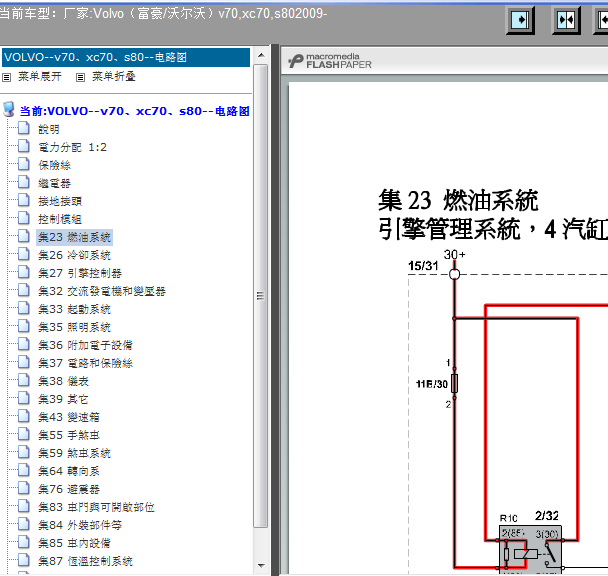This screenshot has width=608, height=576.
Task: Click the page icon beside 電力分配 1:2
Action: [24, 147]
